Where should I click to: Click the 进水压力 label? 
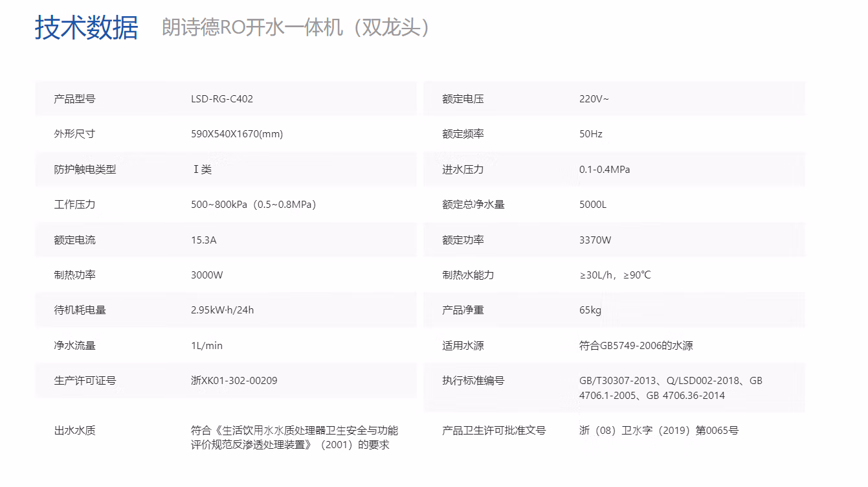pos(463,170)
